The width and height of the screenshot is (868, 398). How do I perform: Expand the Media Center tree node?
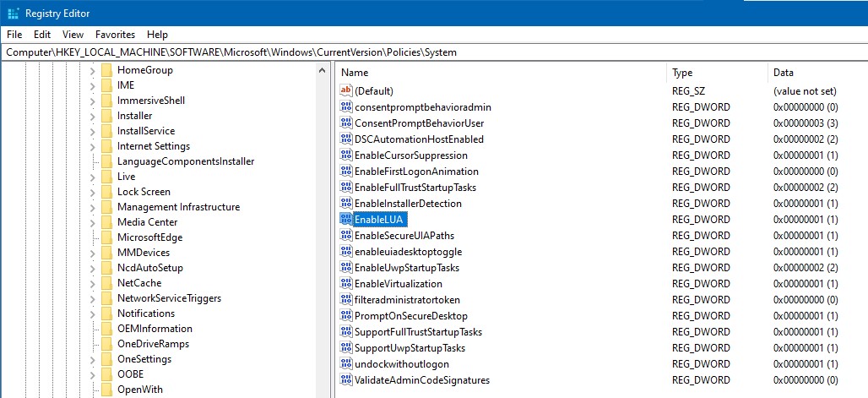(92, 222)
